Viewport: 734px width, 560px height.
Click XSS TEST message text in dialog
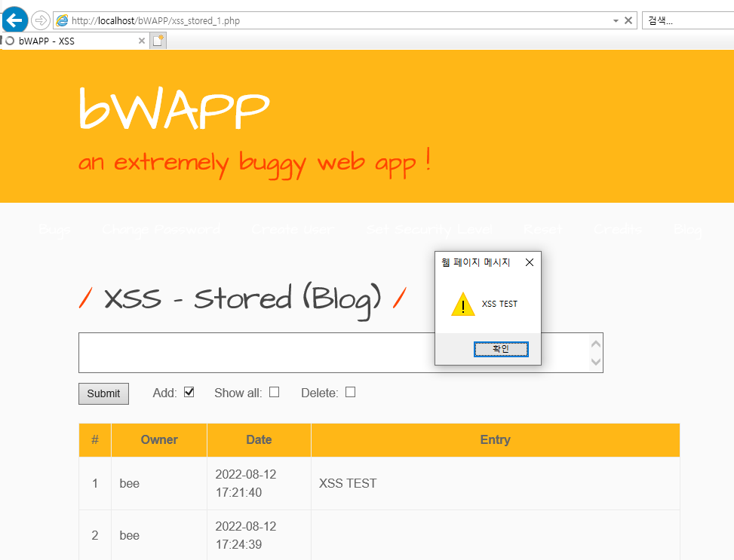499,304
